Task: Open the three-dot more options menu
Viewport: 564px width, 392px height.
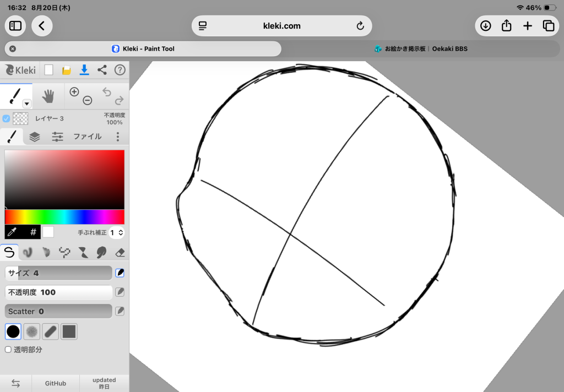Action: [x=118, y=137]
